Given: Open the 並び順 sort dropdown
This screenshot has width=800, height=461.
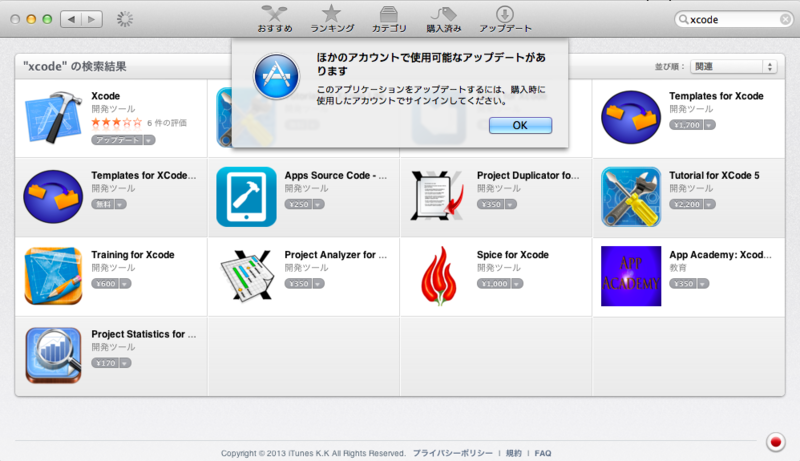Looking at the screenshot, I should 734,66.
